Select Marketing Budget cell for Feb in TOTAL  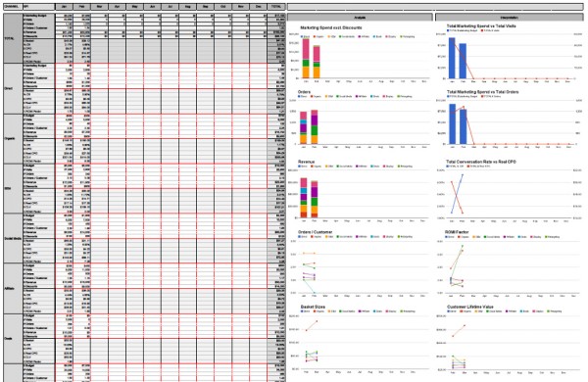pyautogui.click(x=81, y=16)
